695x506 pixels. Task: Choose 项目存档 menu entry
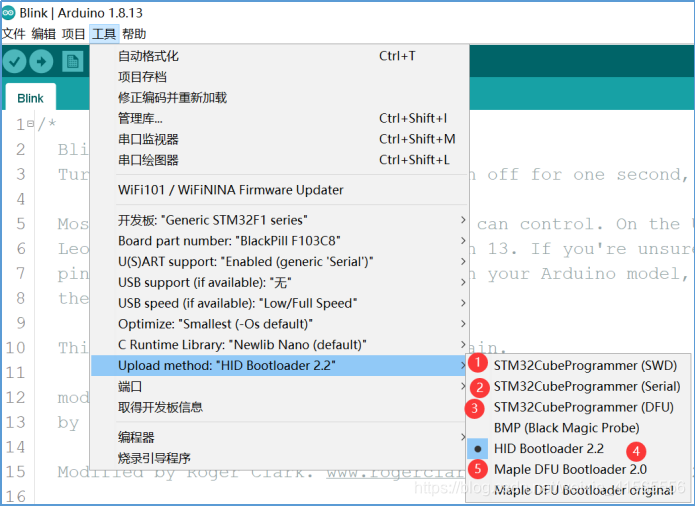[280, 77]
